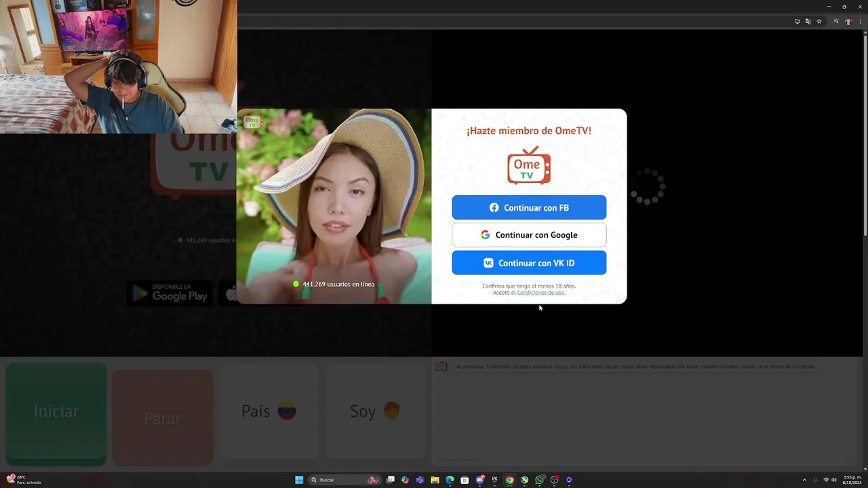Image resolution: width=868 pixels, height=488 pixels.
Task: Click the webcam overlay video
Action: click(x=119, y=66)
